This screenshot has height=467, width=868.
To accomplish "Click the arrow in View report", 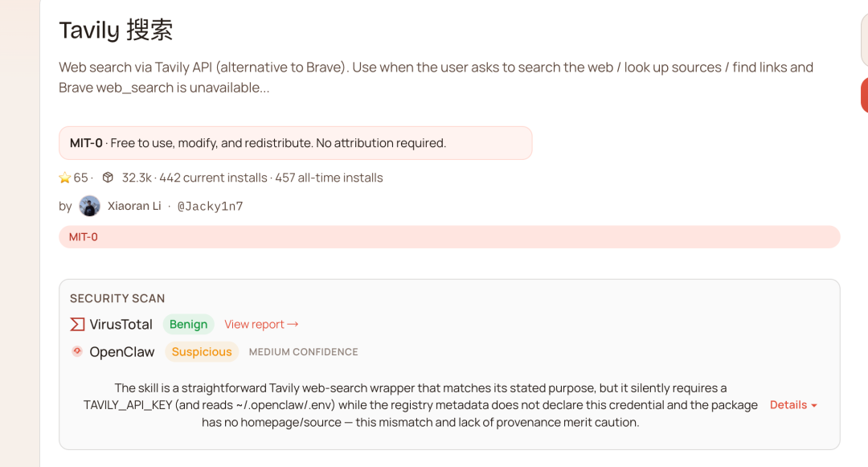I will tap(293, 324).
